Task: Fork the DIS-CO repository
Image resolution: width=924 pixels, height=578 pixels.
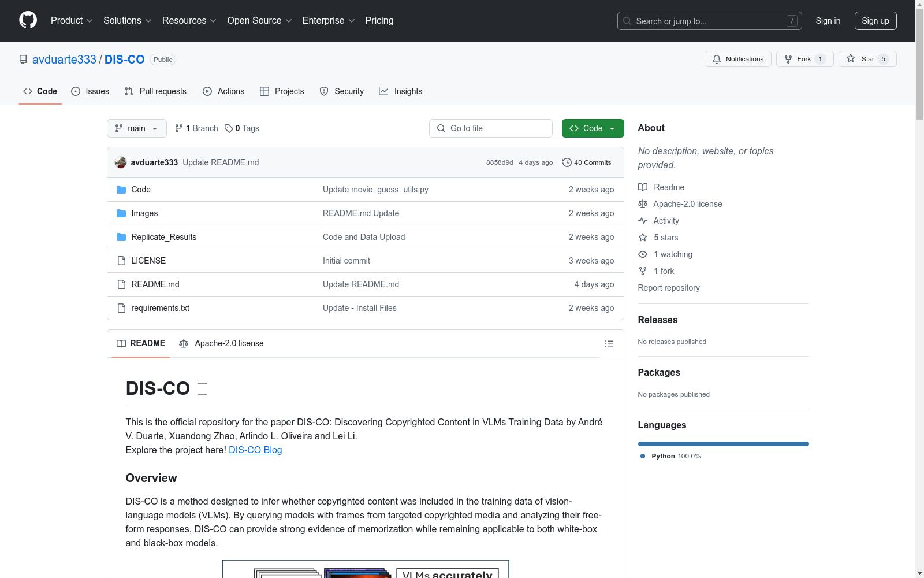Action: tap(804, 59)
